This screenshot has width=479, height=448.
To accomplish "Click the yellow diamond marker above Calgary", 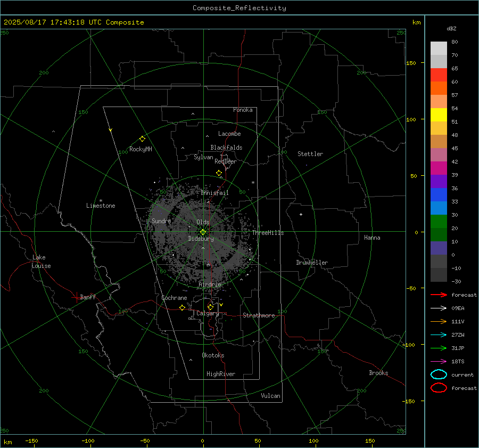I will (210, 307).
